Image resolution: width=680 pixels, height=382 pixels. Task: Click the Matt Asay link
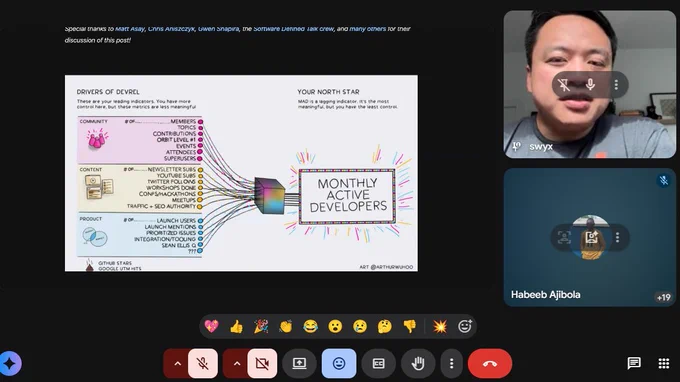coord(130,29)
